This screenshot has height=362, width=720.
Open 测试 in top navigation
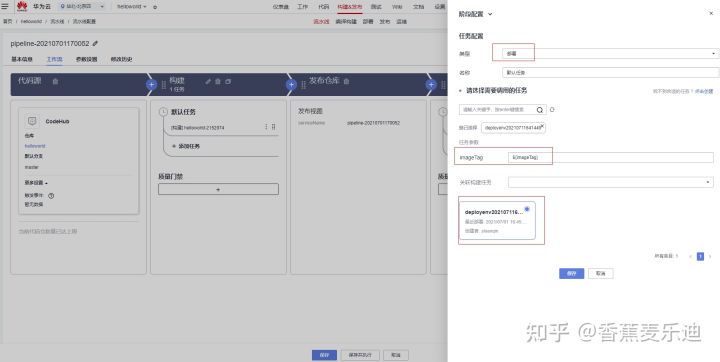(376, 7)
